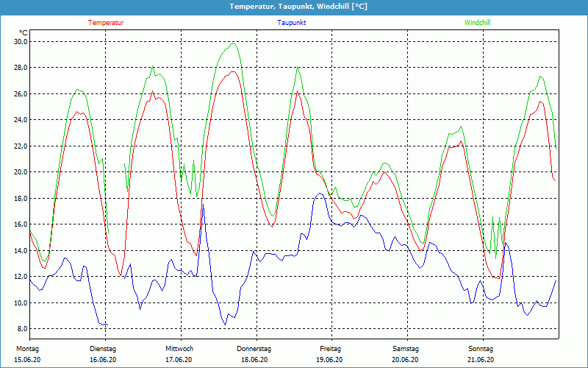The height and width of the screenshot is (368, 588).
Task: Click the 15.06.20 date label
Action: (27, 360)
